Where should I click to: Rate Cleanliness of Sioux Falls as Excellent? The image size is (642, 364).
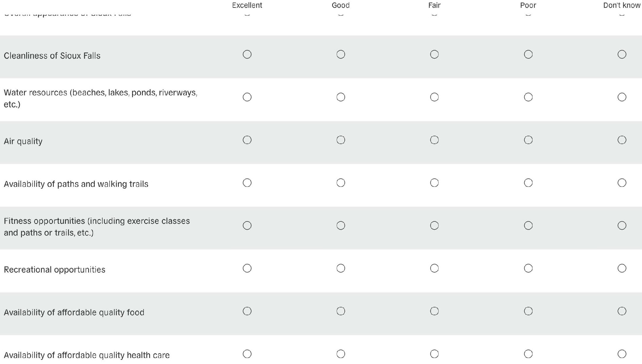tap(247, 54)
